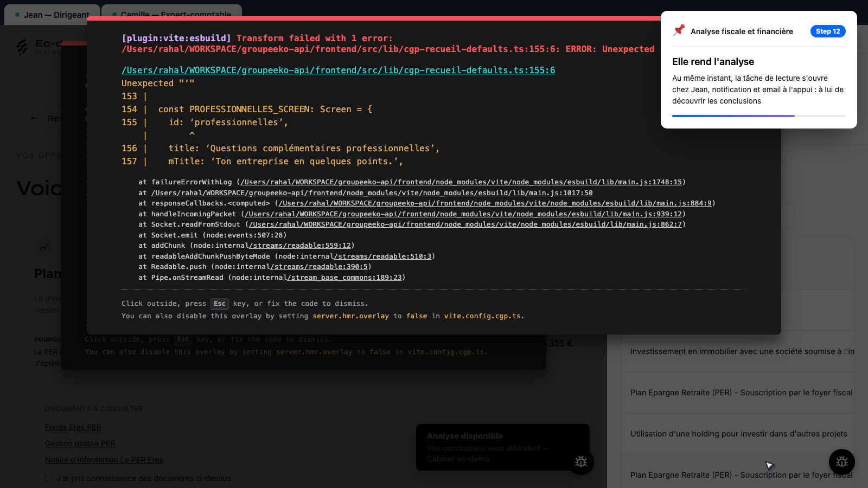868x488 pixels.
Task: Click the 'Unexpected' message under the teal file link
Action: click(158, 83)
